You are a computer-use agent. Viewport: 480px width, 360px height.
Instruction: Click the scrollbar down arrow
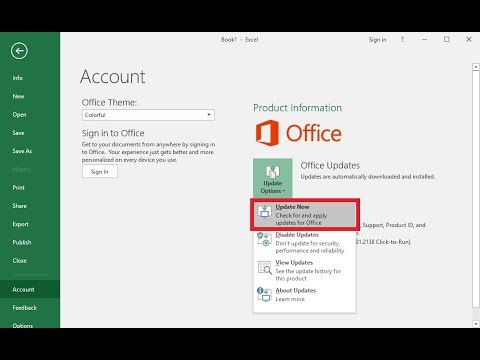(x=476, y=323)
